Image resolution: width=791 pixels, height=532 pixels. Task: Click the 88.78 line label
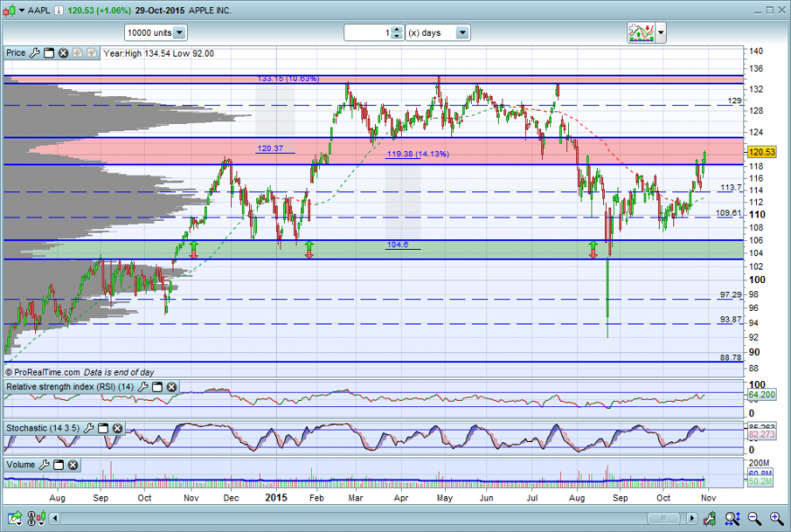731,358
